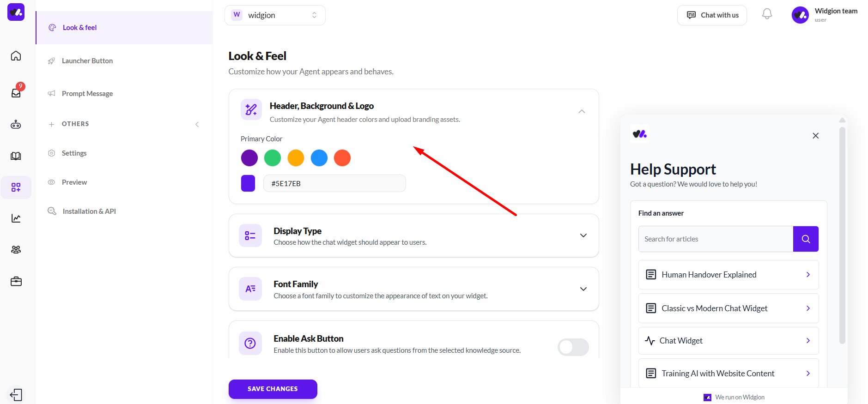Expand the Display Type section
Viewport: 868px width, 404px height.
[583, 235]
